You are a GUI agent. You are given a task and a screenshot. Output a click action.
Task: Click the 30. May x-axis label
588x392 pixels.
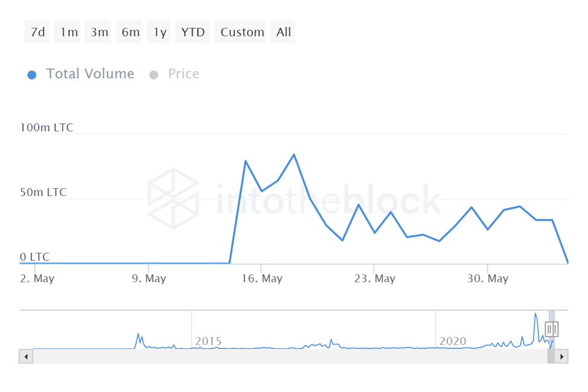pyautogui.click(x=488, y=279)
